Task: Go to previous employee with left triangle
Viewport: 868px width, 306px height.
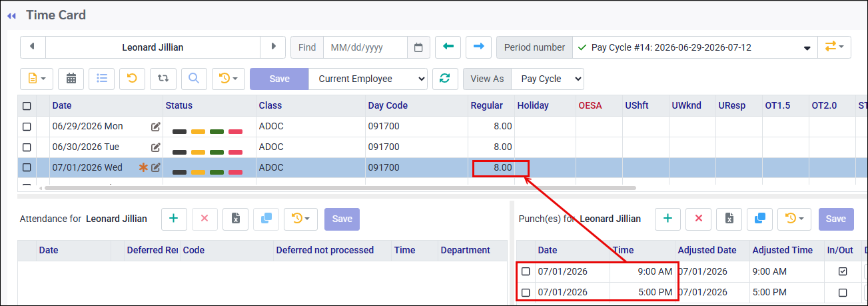Action: (33, 47)
